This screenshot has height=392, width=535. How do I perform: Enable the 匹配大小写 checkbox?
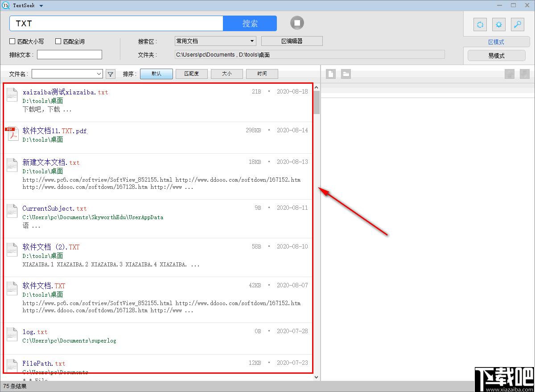pos(12,41)
